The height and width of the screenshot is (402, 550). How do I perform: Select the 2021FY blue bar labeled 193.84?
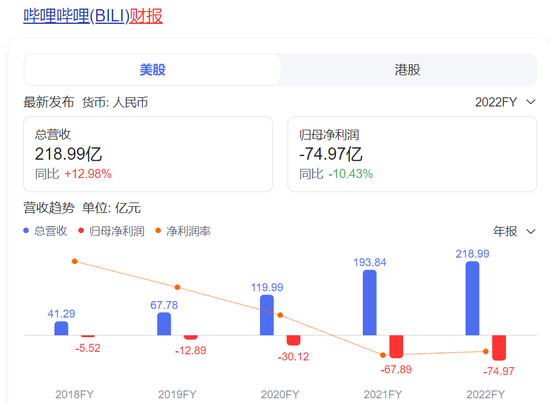[x=369, y=302]
